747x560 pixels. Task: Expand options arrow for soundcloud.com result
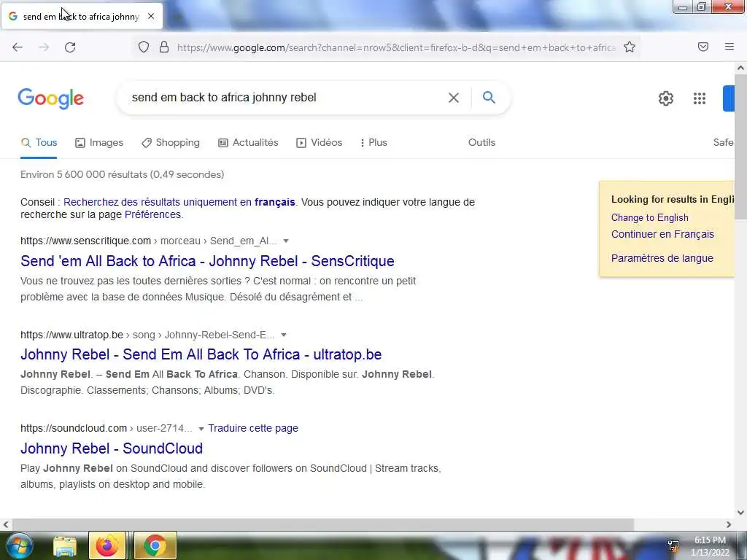click(201, 429)
